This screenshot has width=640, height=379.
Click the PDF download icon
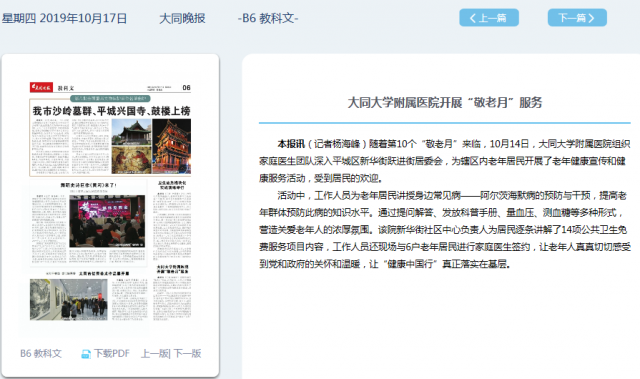[x=86, y=354]
